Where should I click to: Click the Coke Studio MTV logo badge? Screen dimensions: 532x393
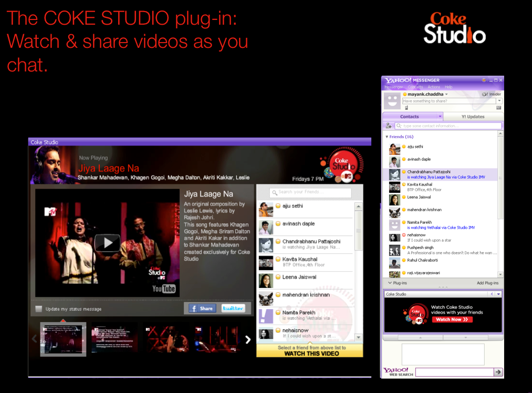[343, 166]
